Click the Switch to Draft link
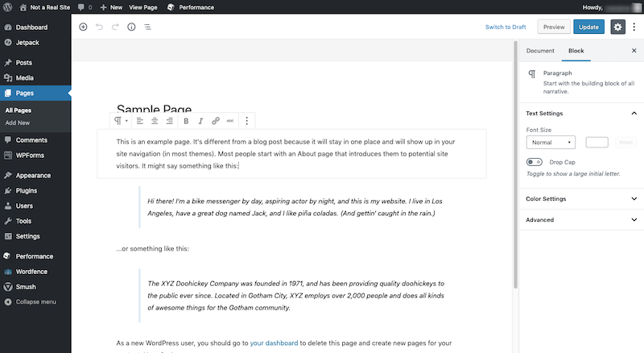Screen dimensions: 644x353 (506, 27)
